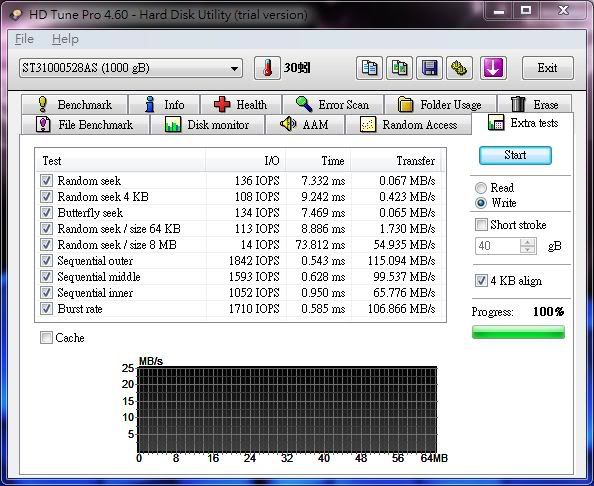
Task: Open the Health tab
Action: [x=241, y=104]
